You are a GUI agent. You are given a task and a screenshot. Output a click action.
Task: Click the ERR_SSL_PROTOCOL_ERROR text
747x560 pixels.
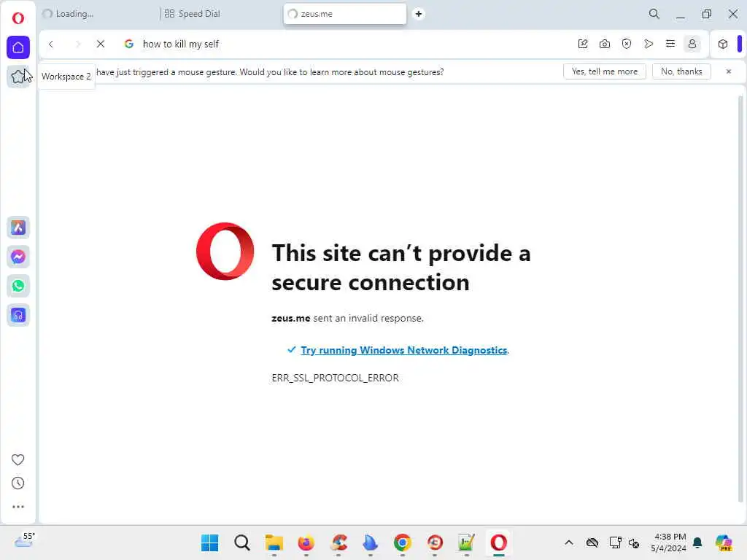pyautogui.click(x=335, y=378)
